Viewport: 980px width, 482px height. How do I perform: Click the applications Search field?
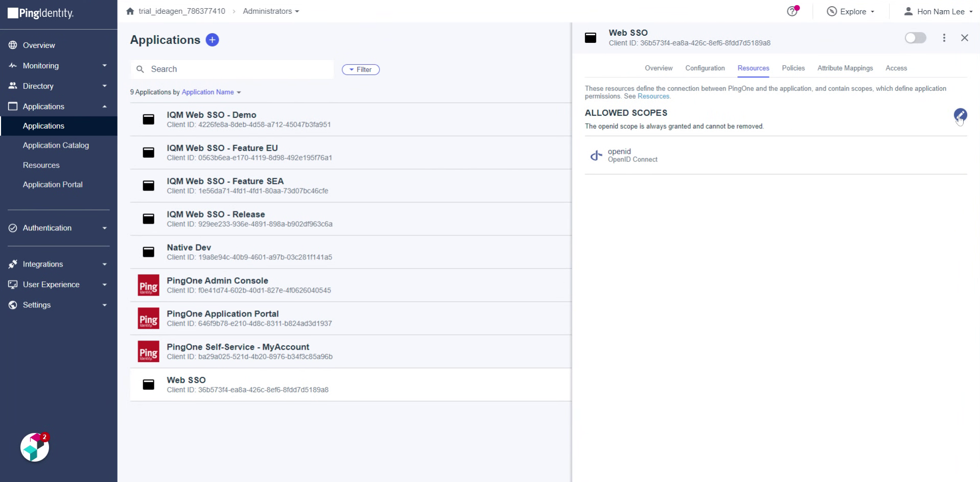(x=232, y=69)
